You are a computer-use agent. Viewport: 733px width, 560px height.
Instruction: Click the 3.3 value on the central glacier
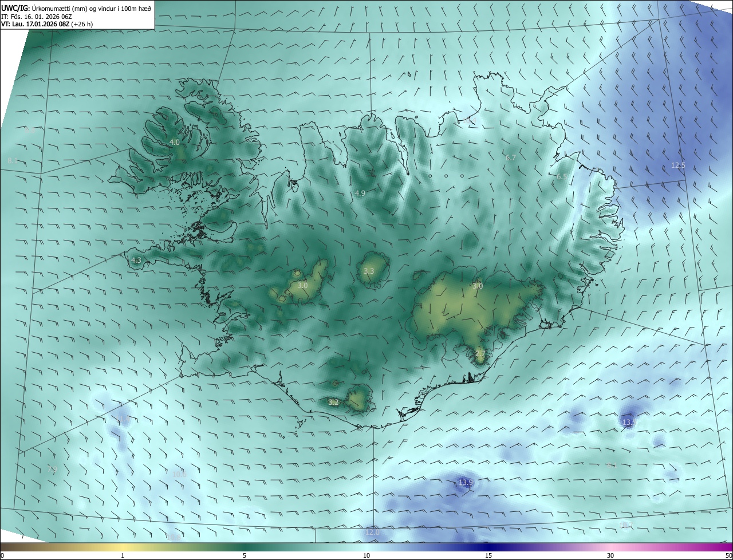(369, 271)
